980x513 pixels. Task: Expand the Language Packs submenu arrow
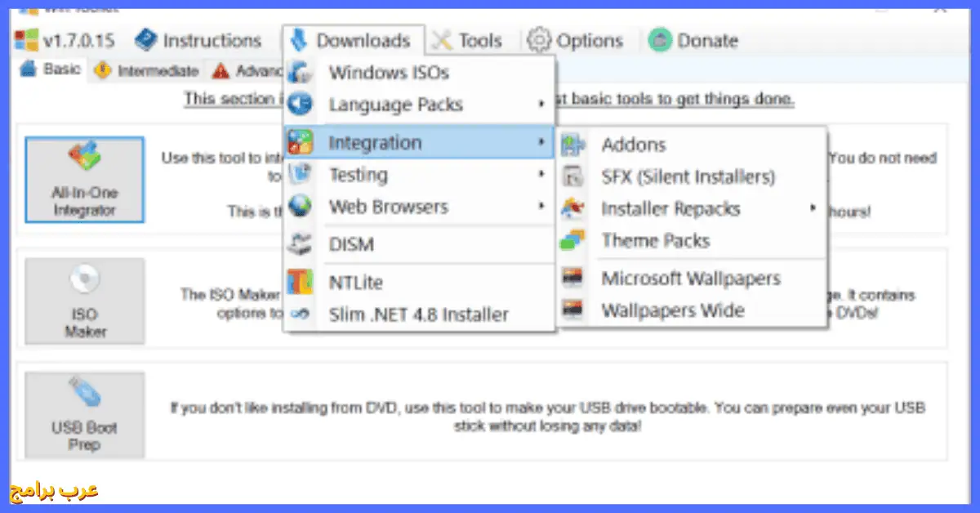(x=541, y=105)
